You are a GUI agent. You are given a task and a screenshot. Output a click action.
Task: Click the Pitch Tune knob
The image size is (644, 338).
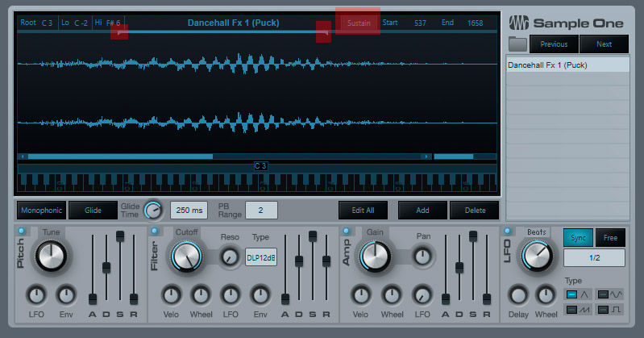coord(51,257)
